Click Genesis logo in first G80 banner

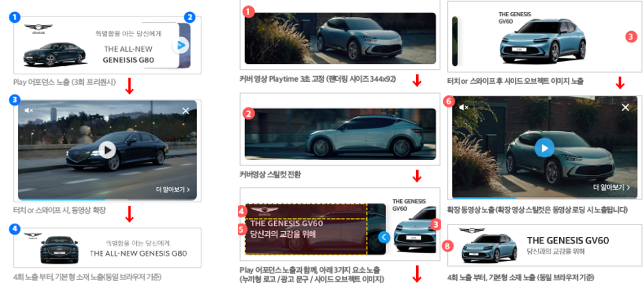tap(39, 29)
